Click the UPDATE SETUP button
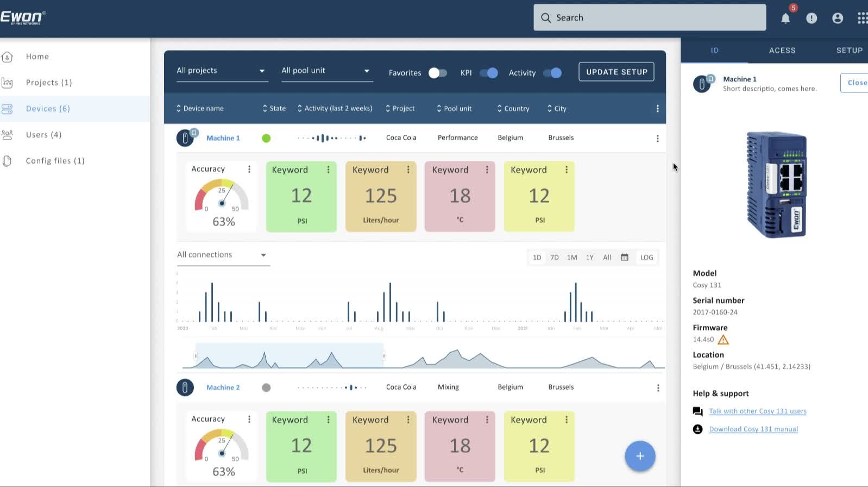This screenshot has width=868, height=487. point(617,72)
